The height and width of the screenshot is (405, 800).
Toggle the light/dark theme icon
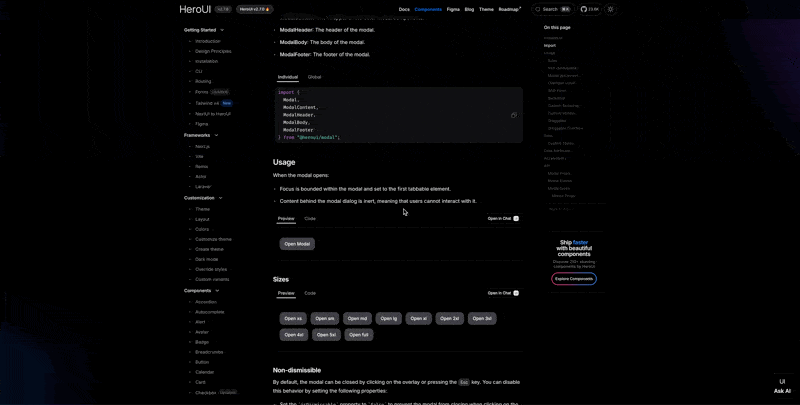[x=611, y=9]
